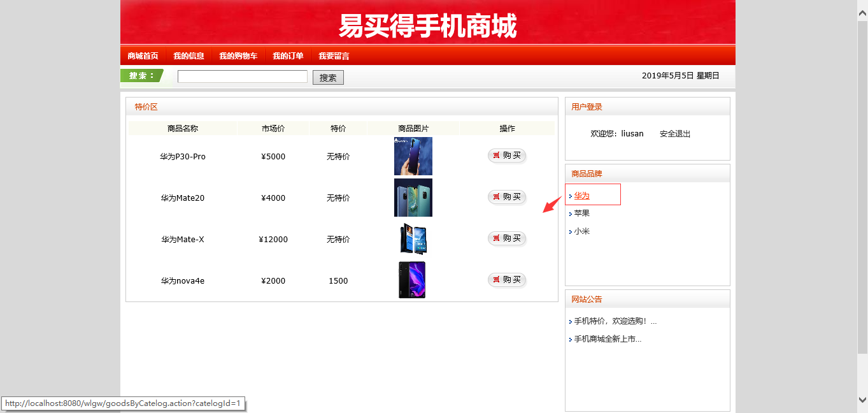Click the ¥4000 market price
The image size is (868, 413).
coord(273,198)
